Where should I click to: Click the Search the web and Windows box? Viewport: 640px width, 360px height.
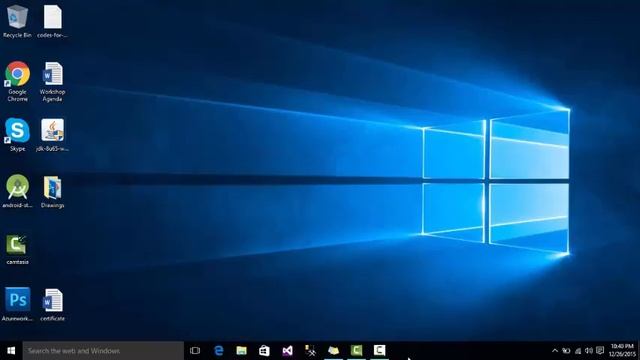pyautogui.click(x=103, y=351)
